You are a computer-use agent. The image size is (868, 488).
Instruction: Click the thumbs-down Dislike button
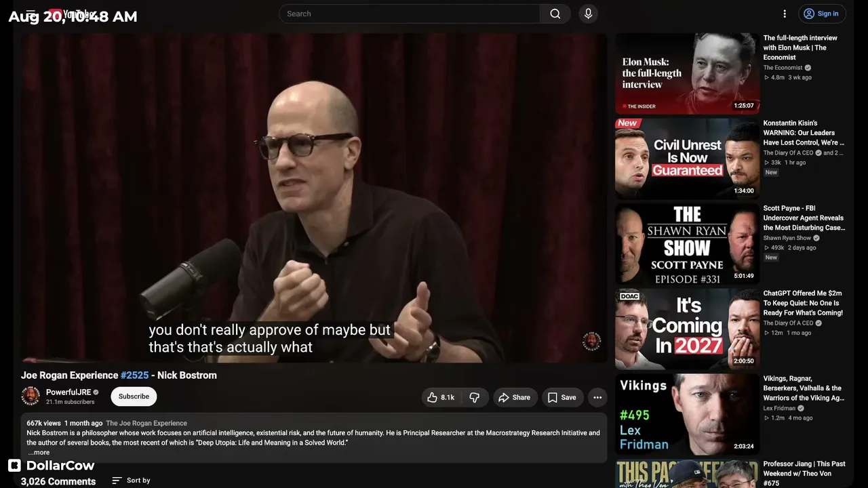(x=475, y=398)
